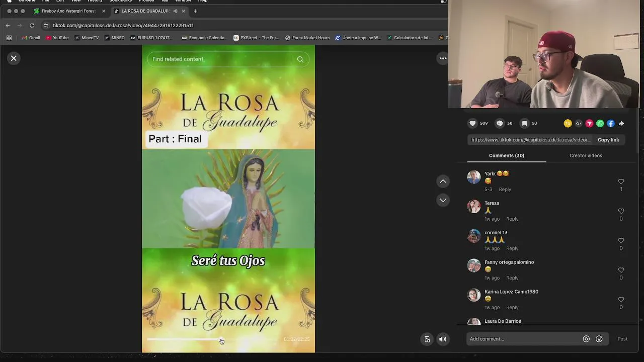Mention a user with the @ icon
Screen dimensions: 644x362
pyautogui.click(x=586, y=339)
